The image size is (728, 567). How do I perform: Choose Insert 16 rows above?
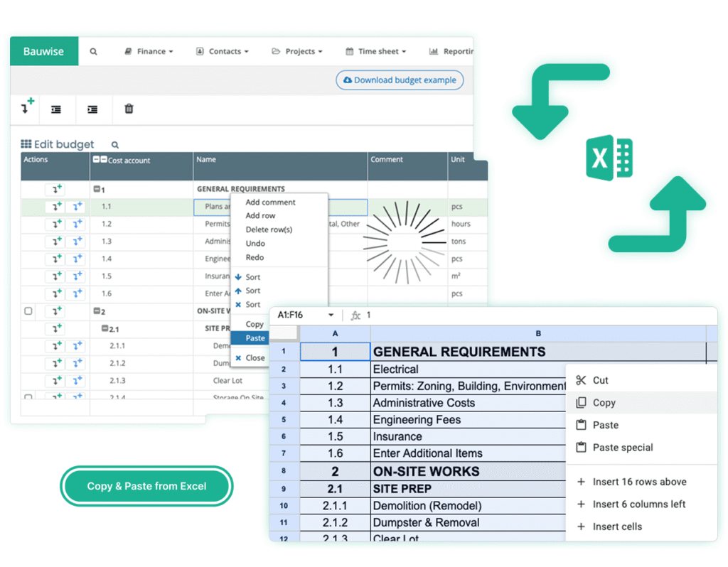point(639,482)
